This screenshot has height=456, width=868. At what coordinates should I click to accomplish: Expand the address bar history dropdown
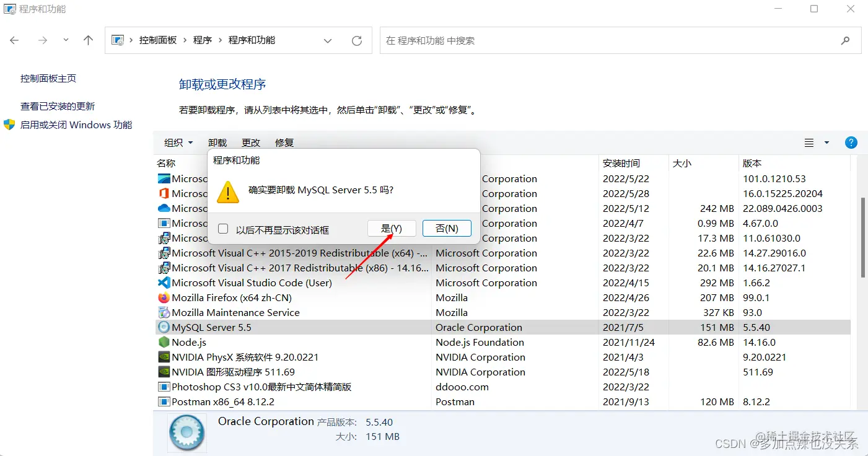point(328,40)
